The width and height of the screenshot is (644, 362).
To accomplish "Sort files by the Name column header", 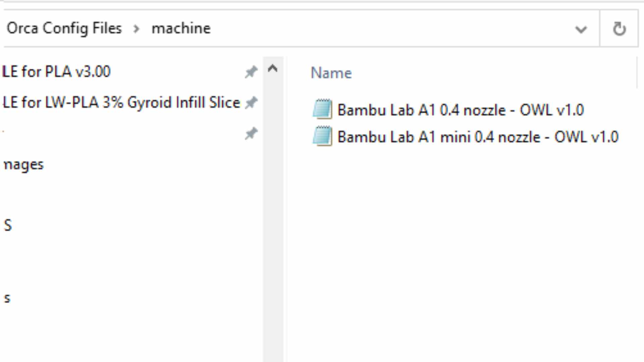I will pyautogui.click(x=331, y=73).
